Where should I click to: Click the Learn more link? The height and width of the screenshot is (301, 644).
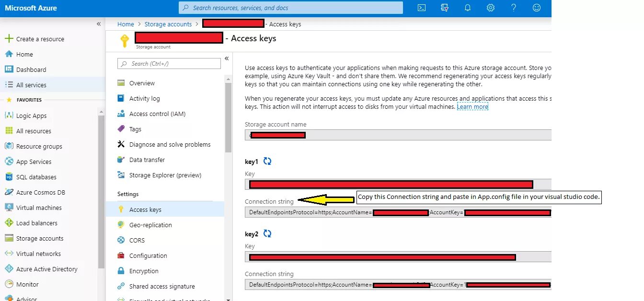click(472, 106)
